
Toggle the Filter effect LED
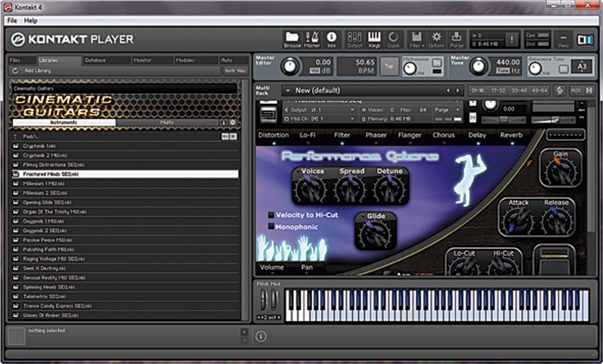[342, 143]
